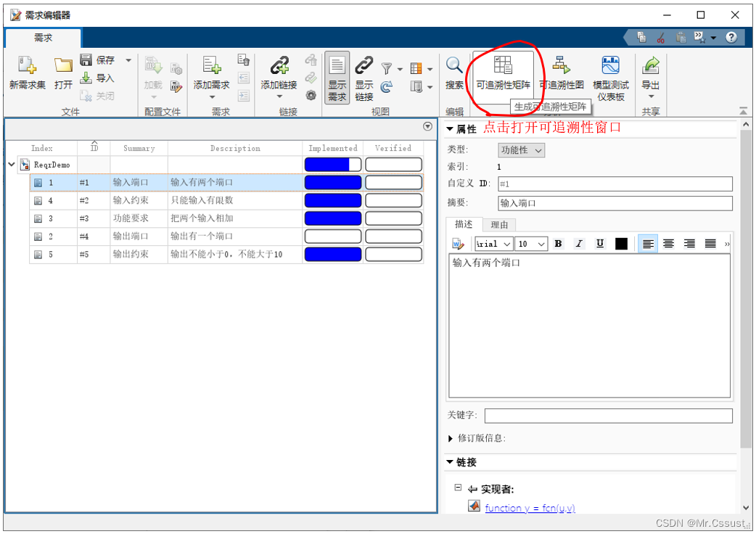The height and width of the screenshot is (534, 756).
Task: Click the 搜索 magnifier icon
Action: [x=454, y=66]
